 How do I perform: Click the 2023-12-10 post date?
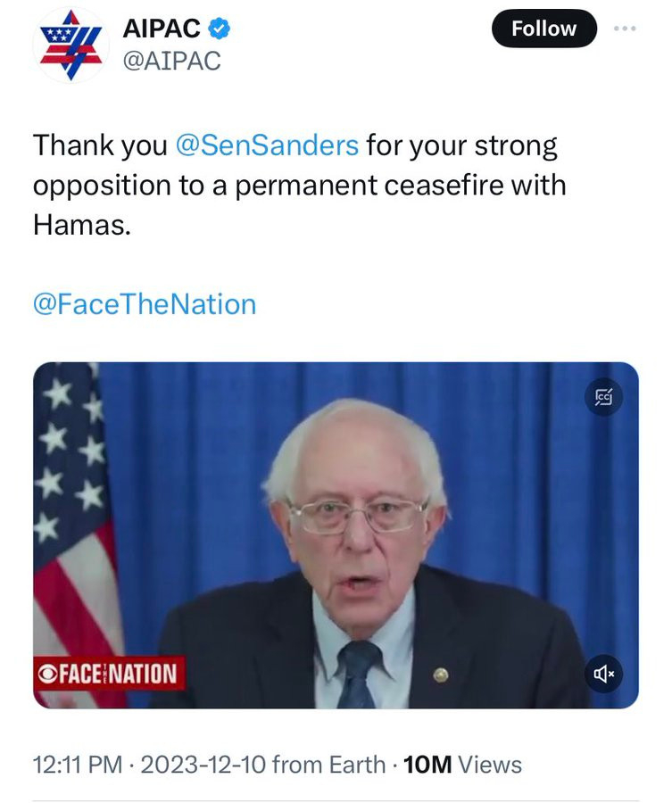pos(203,765)
